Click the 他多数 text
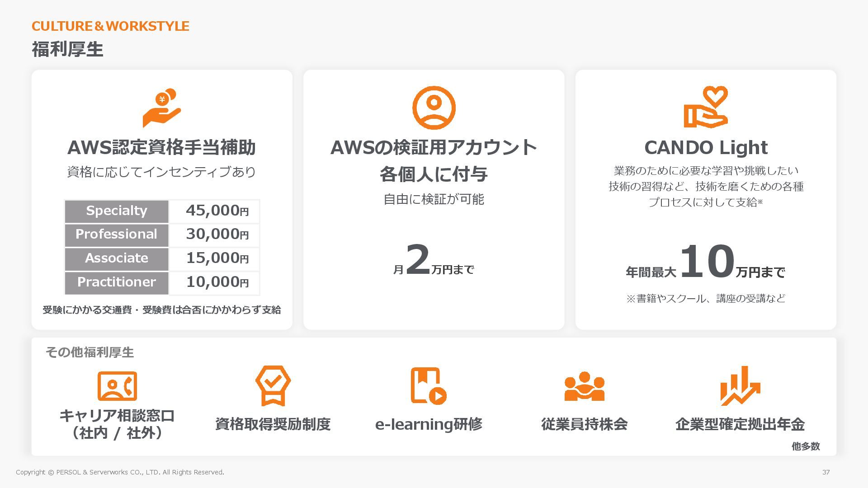This screenshot has width=868, height=488. pyautogui.click(x=805, y=446)
